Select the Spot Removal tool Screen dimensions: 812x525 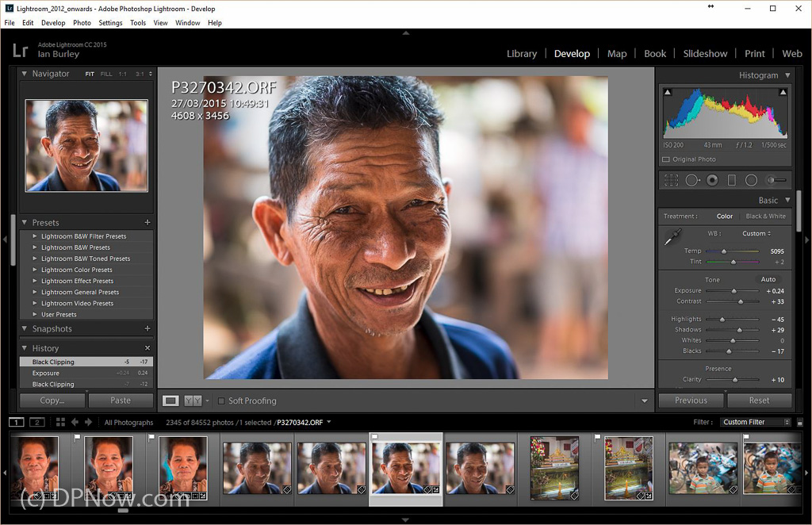coord(692,180)
